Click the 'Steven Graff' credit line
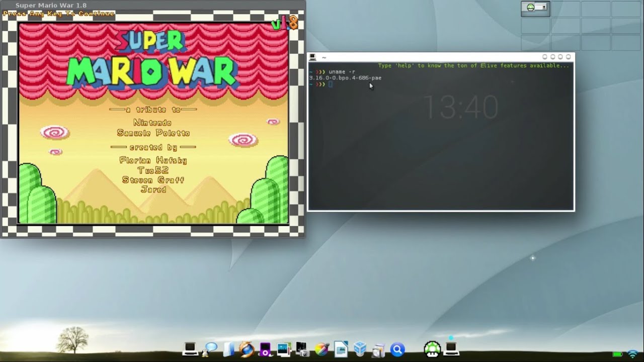This screenshot has height=362, width=644. pyautogui.click(x=153, y=180)
